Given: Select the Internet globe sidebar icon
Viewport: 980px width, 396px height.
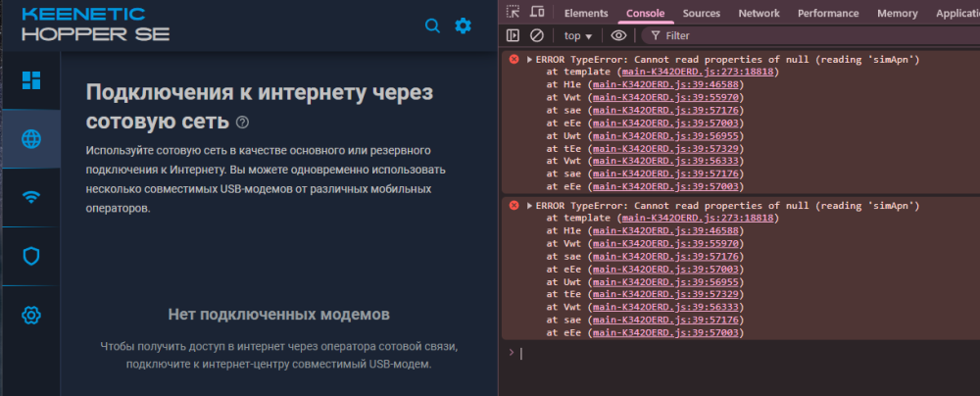Looking at the screenshot, I should click(31, 139).
